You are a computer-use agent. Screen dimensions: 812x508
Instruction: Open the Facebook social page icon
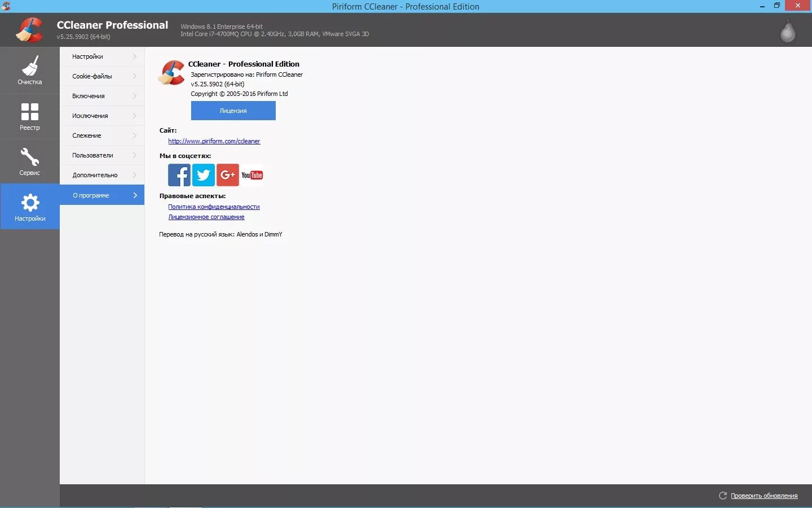(179, 175)
